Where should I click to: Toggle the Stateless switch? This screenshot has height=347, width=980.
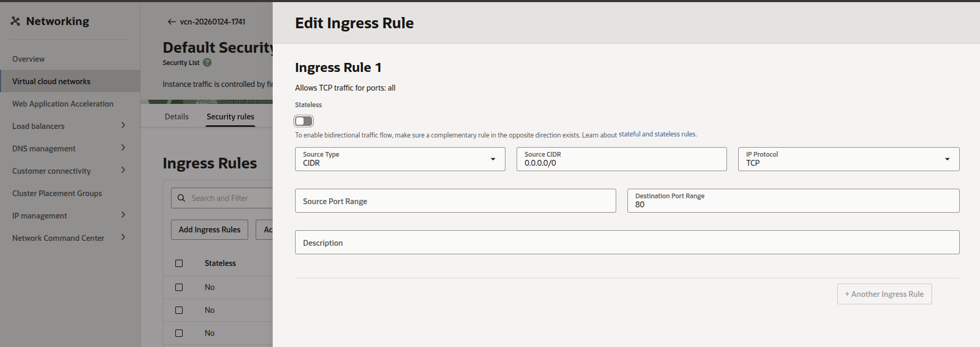click(x=304, y=121)
